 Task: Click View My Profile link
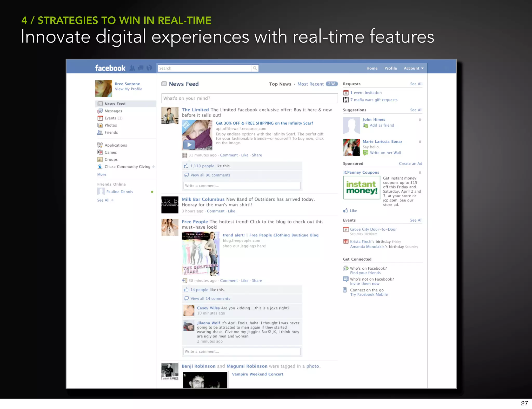point(129,89)
